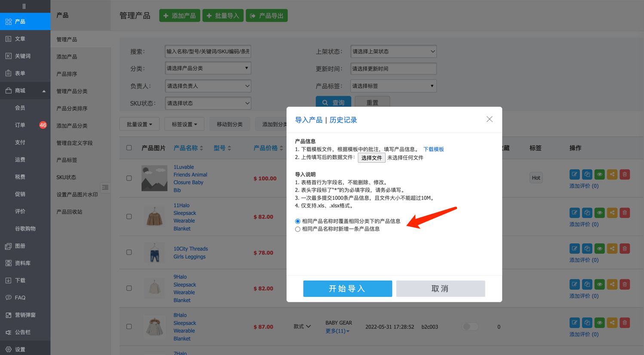Toggle the listing switch for 8Halo product

469,327
